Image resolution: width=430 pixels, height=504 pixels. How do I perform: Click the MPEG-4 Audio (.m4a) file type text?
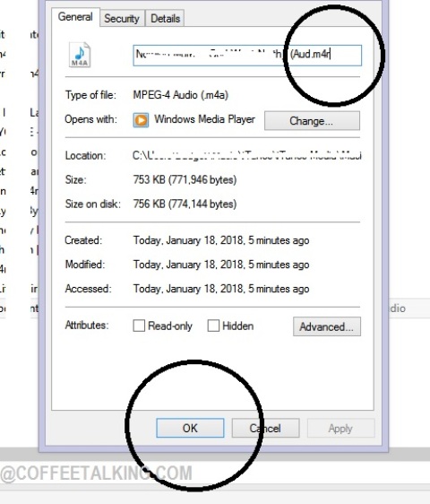point(181,95)
